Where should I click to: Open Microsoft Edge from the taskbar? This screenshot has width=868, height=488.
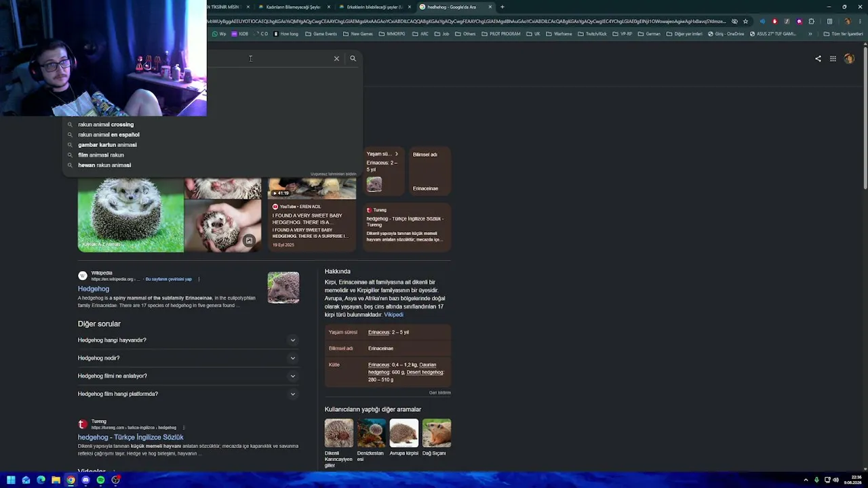coord(41,480)
